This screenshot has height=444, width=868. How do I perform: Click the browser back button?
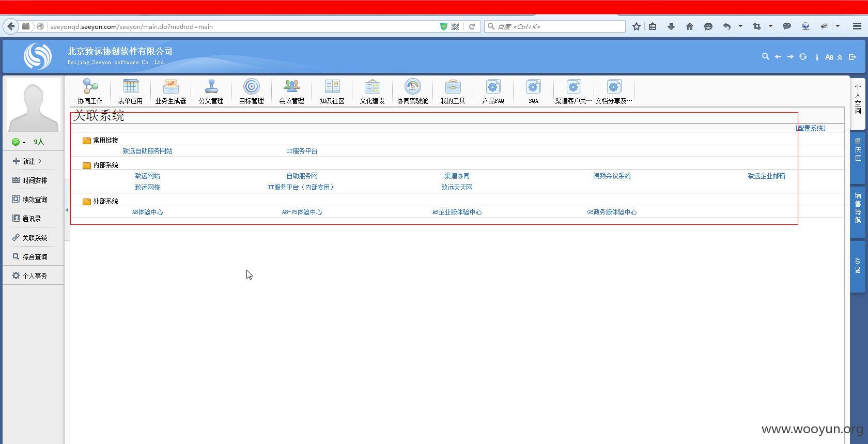click(11, 26)
